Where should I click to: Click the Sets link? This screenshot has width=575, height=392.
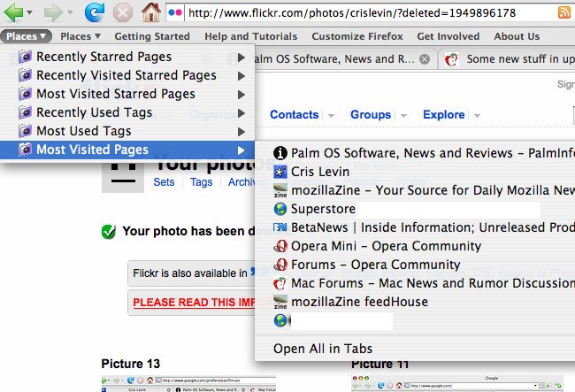pyautogui.click(x=164, y=182)
